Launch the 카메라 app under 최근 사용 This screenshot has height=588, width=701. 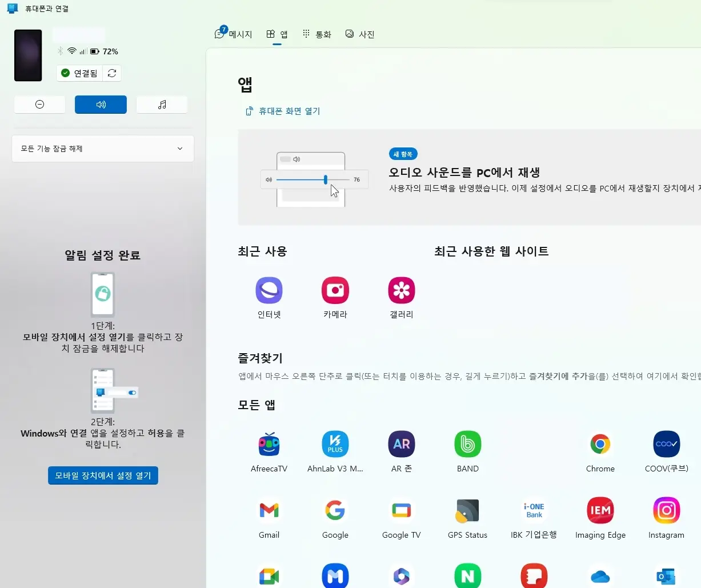[x=335, y=290]
